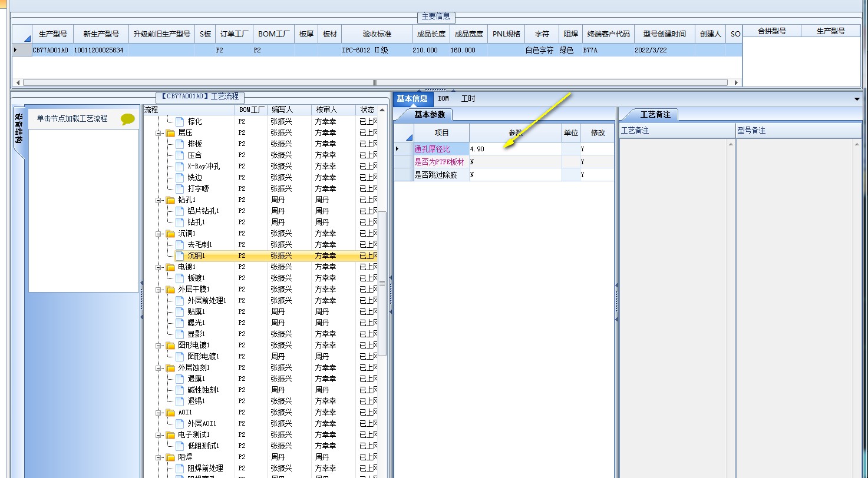The height and width of the screenshot is (478, 868).
Task: Collapse the AOI1 tree node
Action: 159,413
